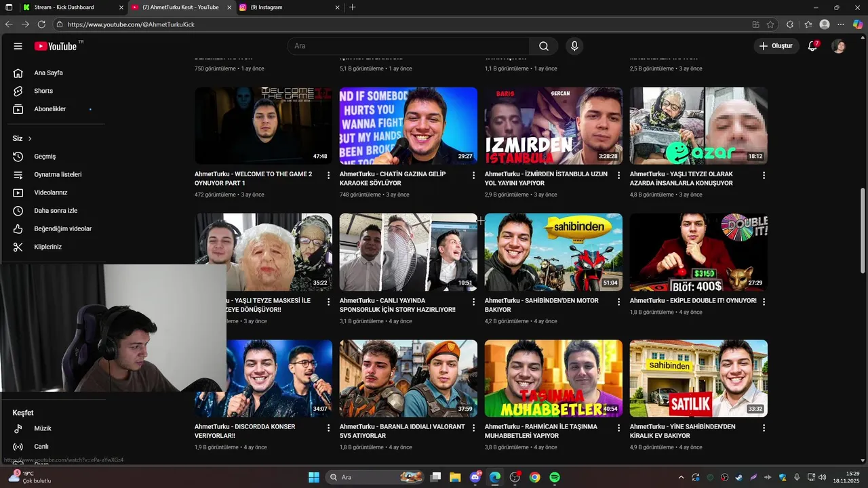
Task: Play the azar video thumbnail
Action: pos(698,125)
